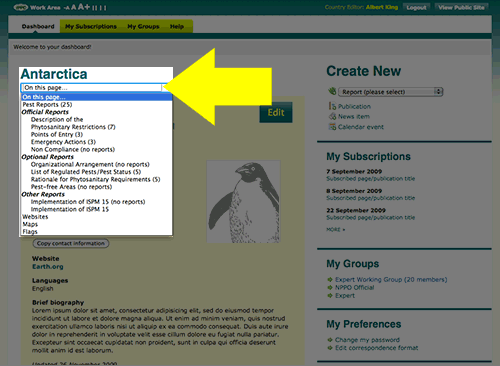This screenshot has width=500, height=366.
Task: Click the "Brief biography" label
Action: coord(58,302)
